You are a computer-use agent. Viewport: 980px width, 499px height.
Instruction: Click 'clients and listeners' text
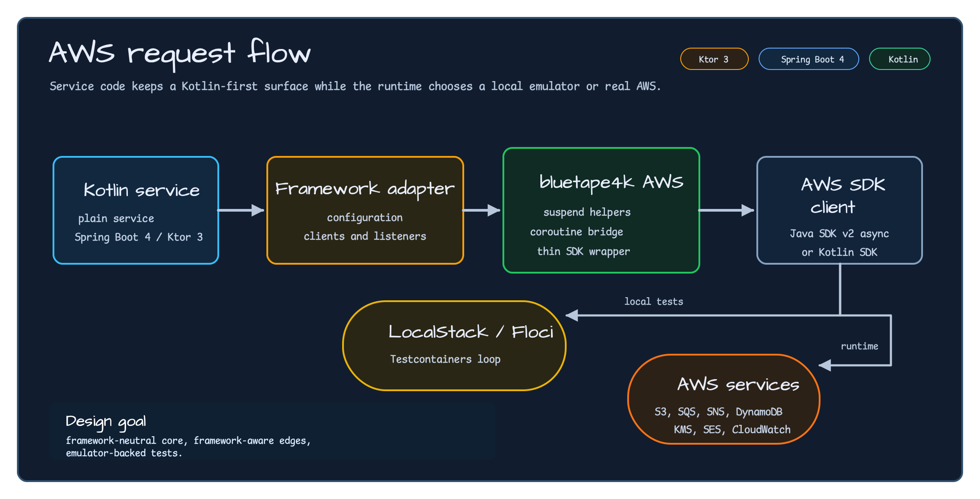[x=365, y=236]
